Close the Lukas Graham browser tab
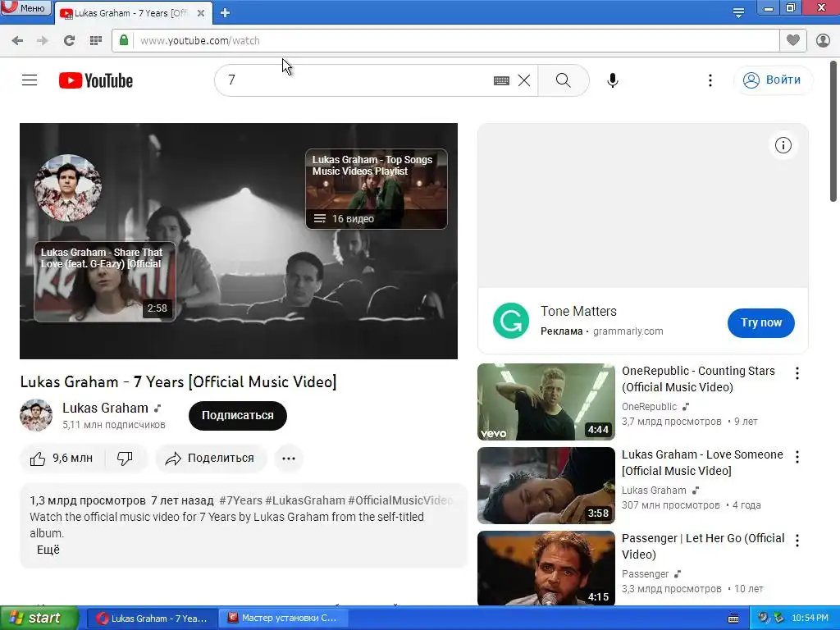Viewport: 840px width, 630px height. click(x=201, y=13)
